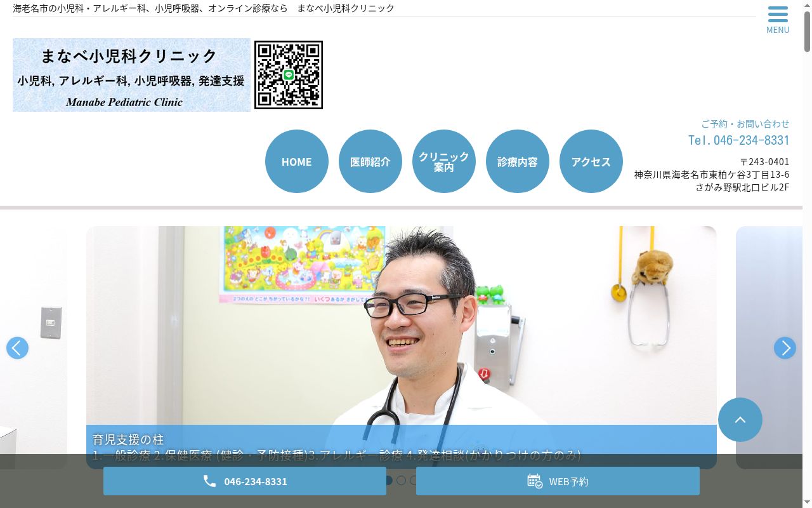Open the 医師紹介 navigation circle
Image resolution: width=812 pixels, height=508 pixels.
[370, 161]
